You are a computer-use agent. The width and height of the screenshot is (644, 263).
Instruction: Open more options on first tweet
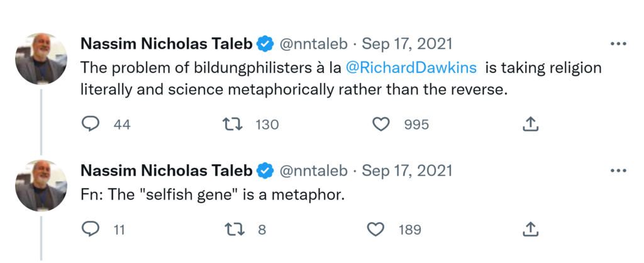619,44
